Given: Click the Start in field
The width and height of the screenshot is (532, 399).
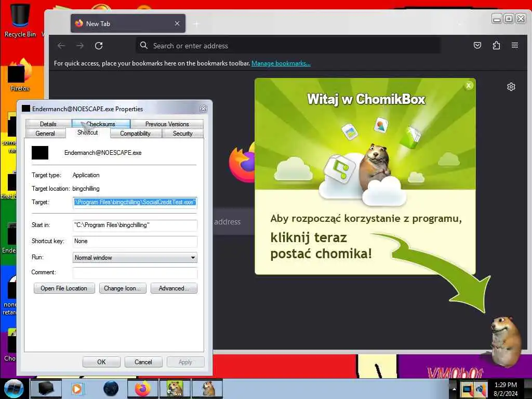Looking at the screenshot, I should [x=135, y=225].
